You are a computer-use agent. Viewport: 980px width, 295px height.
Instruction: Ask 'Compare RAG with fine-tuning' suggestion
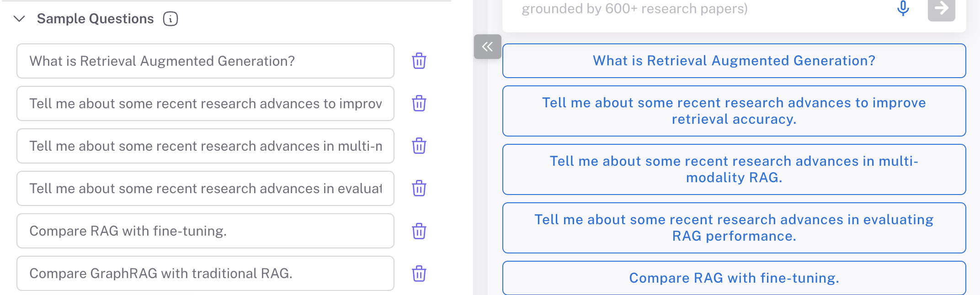click(734, 278)
